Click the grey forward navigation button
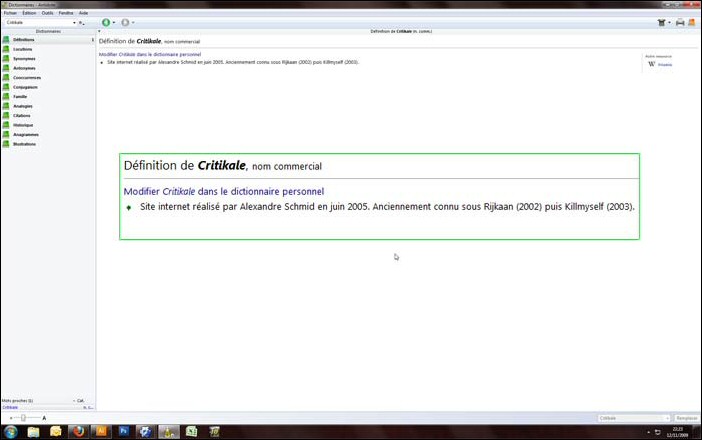The width and height of the screenshot is (702, 440). [125, 22]
